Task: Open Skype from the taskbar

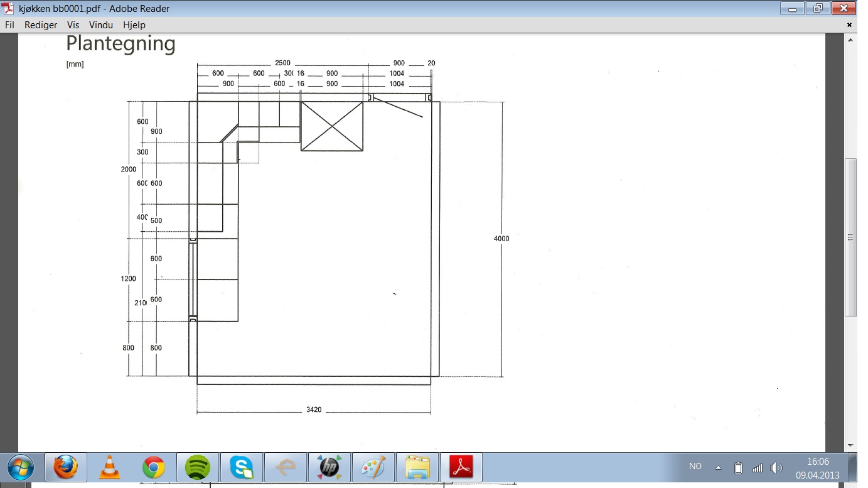Action: (242, 468)
